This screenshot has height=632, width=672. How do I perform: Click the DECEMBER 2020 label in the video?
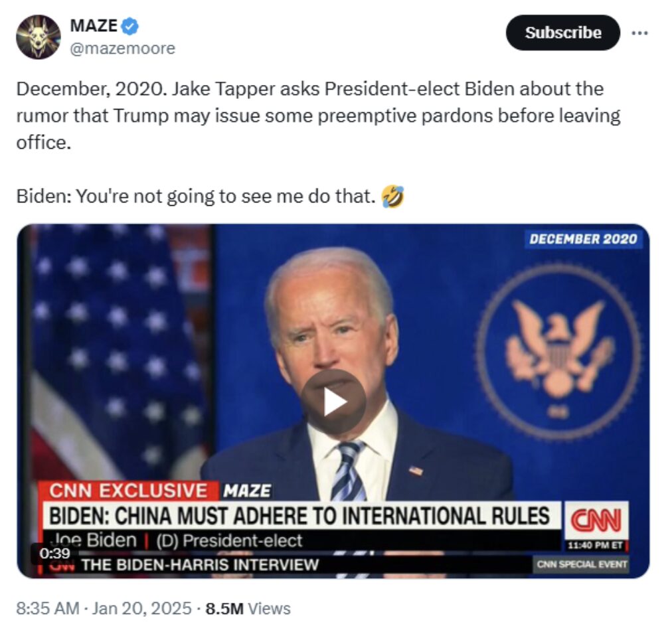tap(583, 239)
